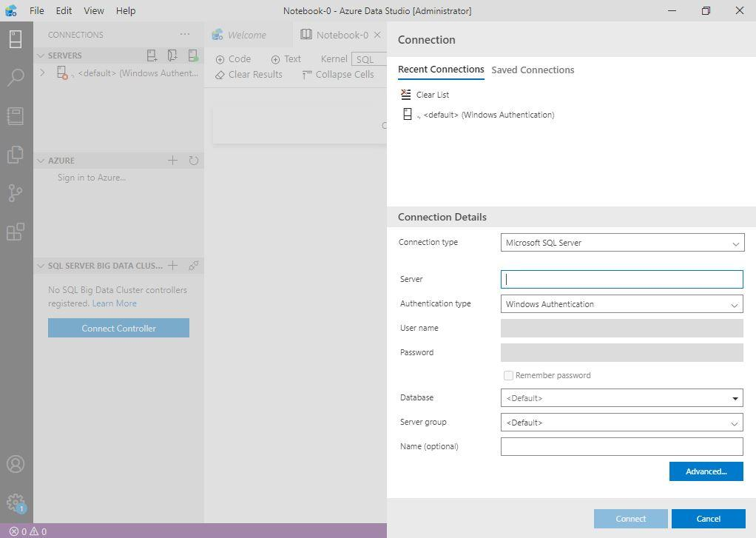This screenshot has width=756, height=538.
Task: Collapse the SERVERS section
Action: pyautogui.click(x=41, y=56)
